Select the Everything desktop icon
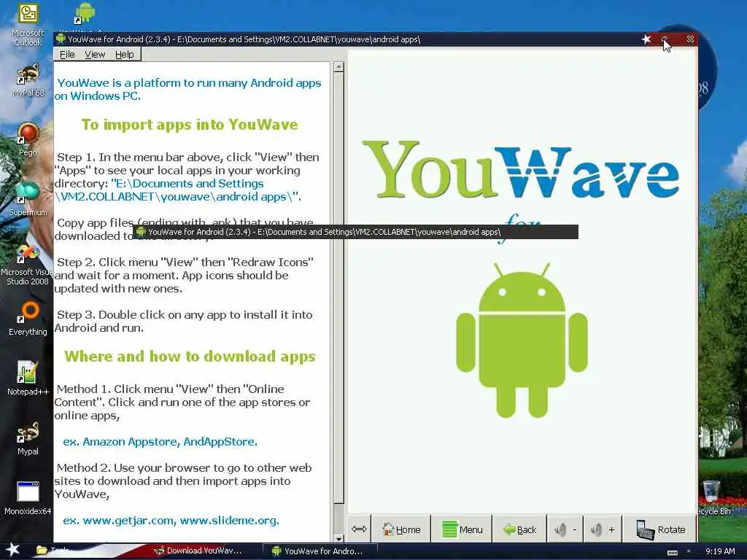 28,319
